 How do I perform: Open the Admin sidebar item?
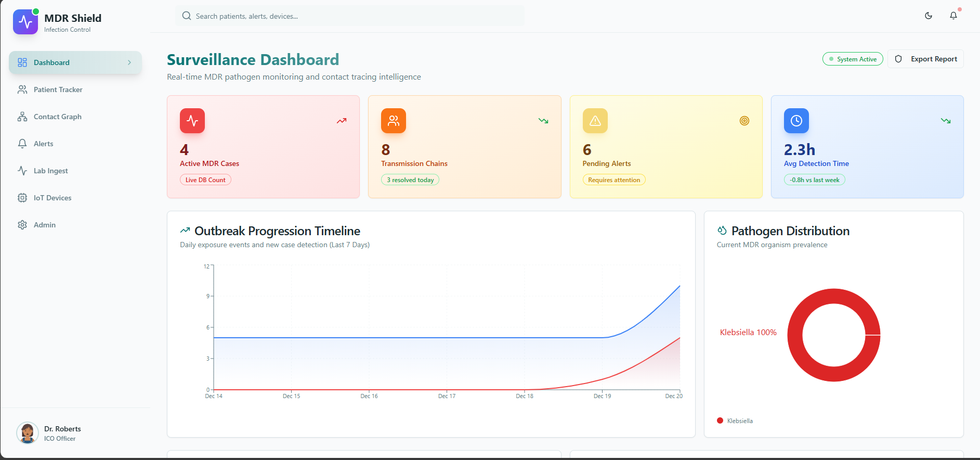click(75, 225)
